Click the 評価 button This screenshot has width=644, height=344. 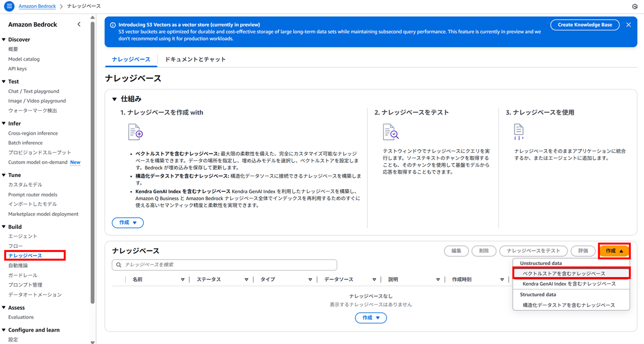[x=583, y=250]
